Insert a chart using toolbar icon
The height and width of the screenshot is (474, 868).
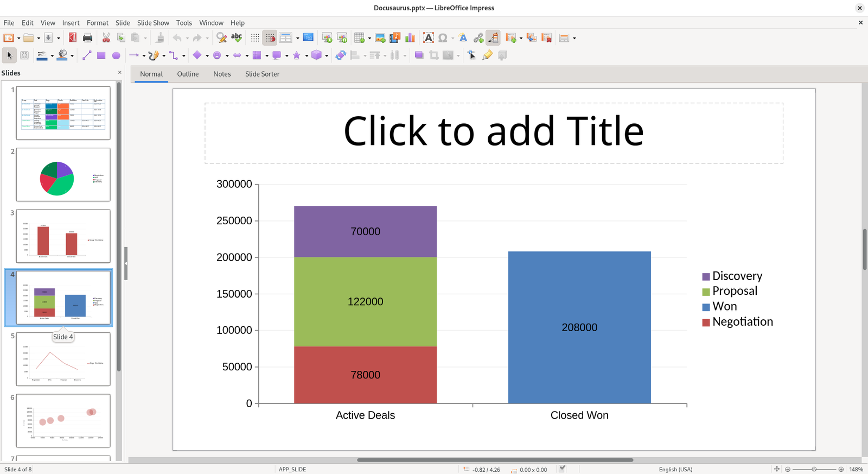(x=410, y=37)
